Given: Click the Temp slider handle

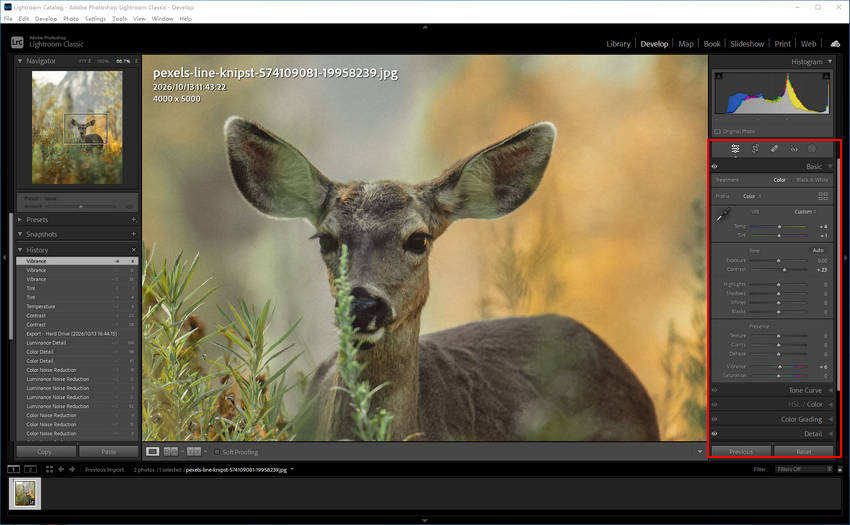Looking at the screenshot, I should [x=780, y=226].
